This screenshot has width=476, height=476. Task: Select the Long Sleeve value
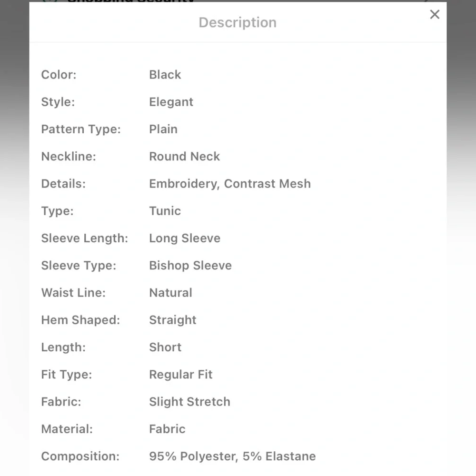(x=185, y=238)
